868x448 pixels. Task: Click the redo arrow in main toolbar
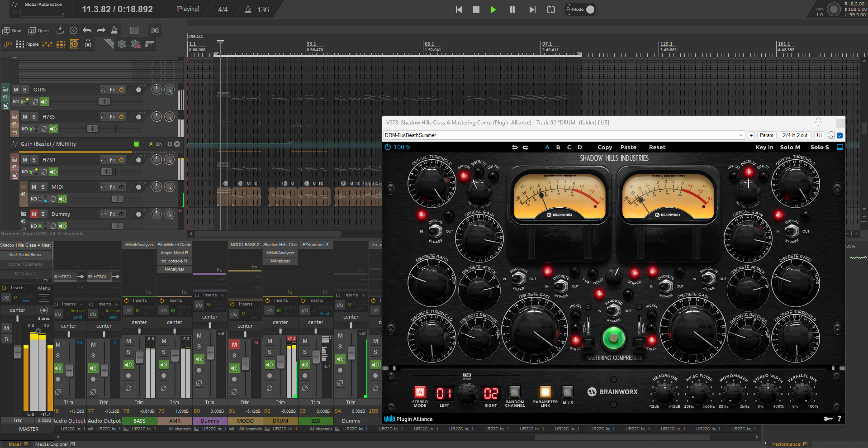point(101,30)
